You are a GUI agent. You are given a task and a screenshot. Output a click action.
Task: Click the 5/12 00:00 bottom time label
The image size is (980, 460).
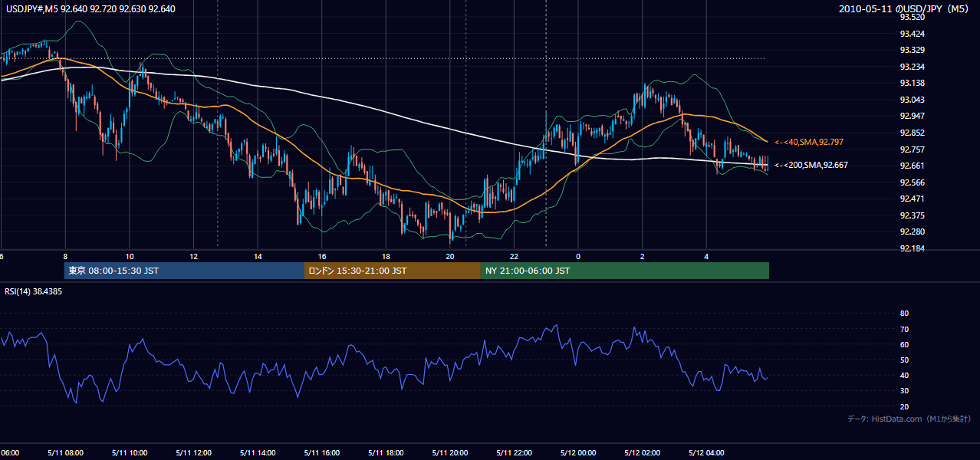click(578, 453)
